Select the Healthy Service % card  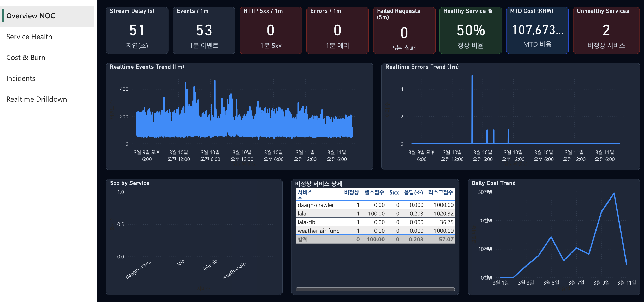click(470, 31)
